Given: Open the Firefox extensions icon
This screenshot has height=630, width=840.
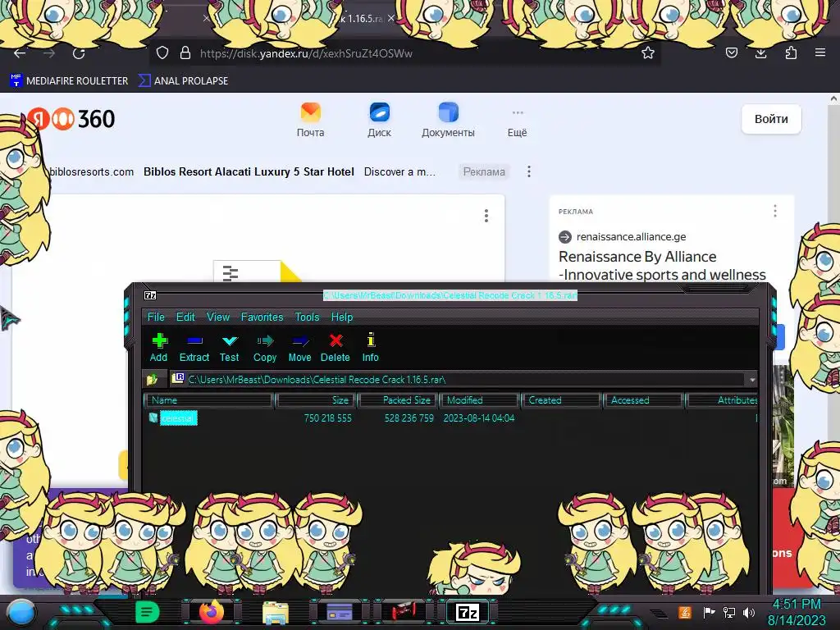Looking at the screenshot, I should (x=791, y=52).
